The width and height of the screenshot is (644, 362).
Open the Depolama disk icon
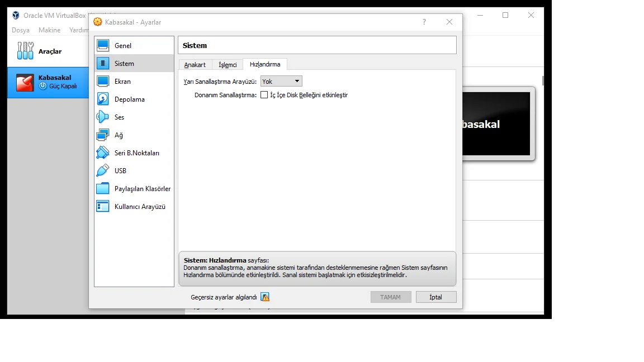pyautogui.click(x=103, y=99)
